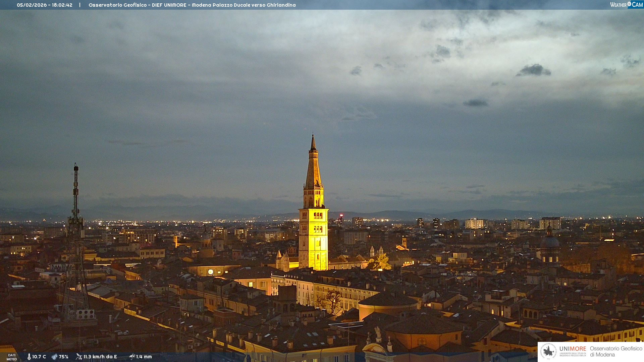Click the humidity water drops icon
The width and height of the screenshot is (644, 362).
[x=54, y=357]
